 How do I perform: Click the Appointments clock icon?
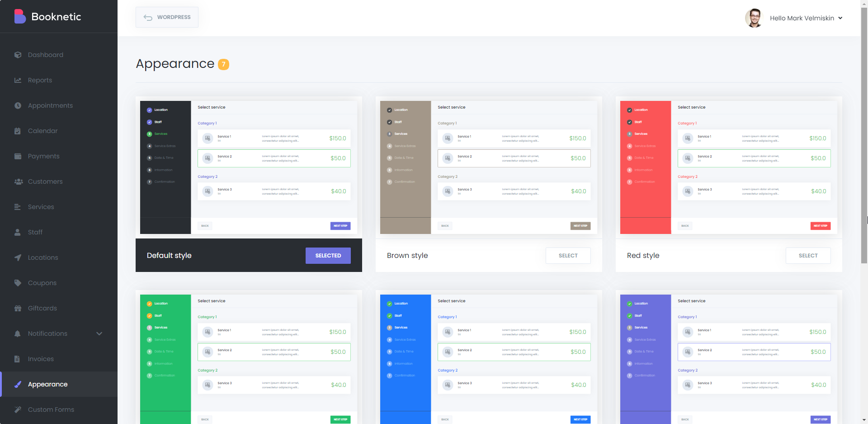click(x=18, y=105)
